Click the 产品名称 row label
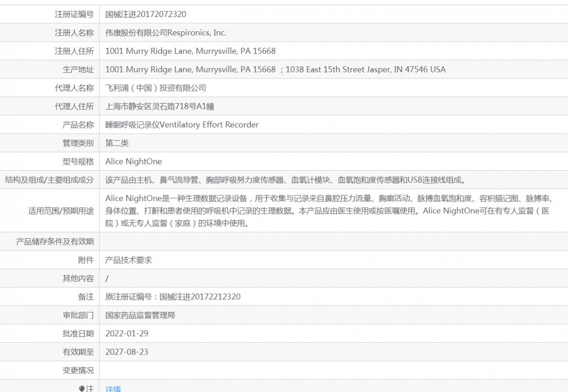568x392 pixels. [78, 125]
